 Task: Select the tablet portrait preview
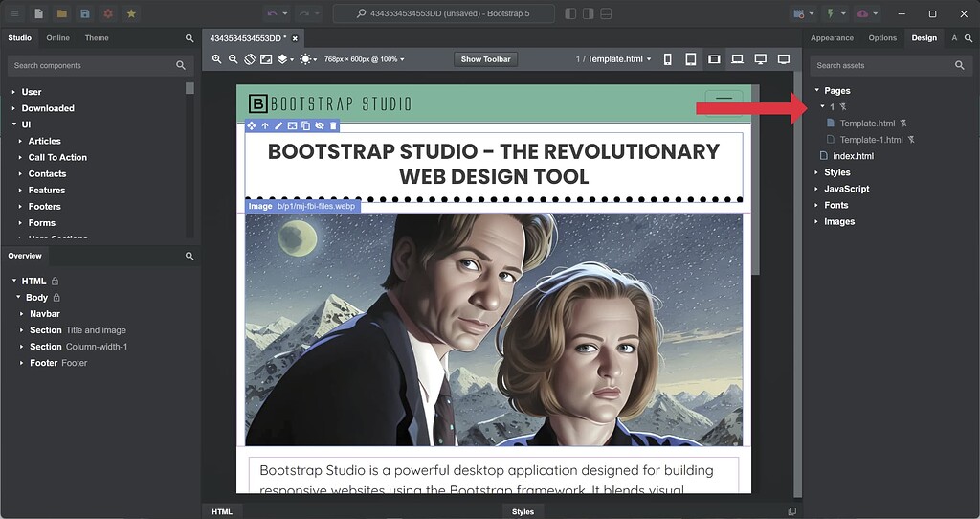coord(691,59)
